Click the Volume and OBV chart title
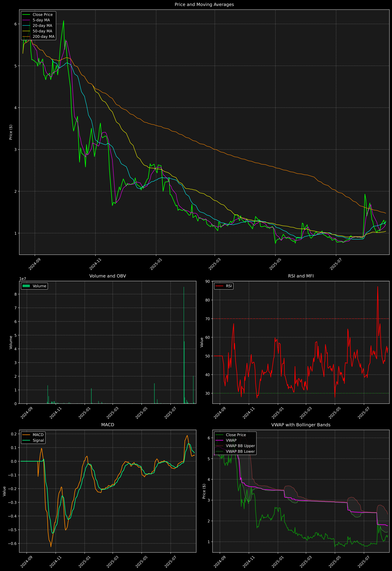 point(108,276)
